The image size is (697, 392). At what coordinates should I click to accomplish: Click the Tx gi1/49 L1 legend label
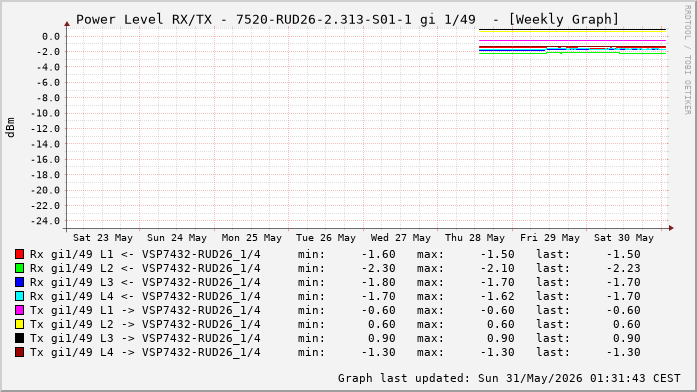(x=145, y=310)
